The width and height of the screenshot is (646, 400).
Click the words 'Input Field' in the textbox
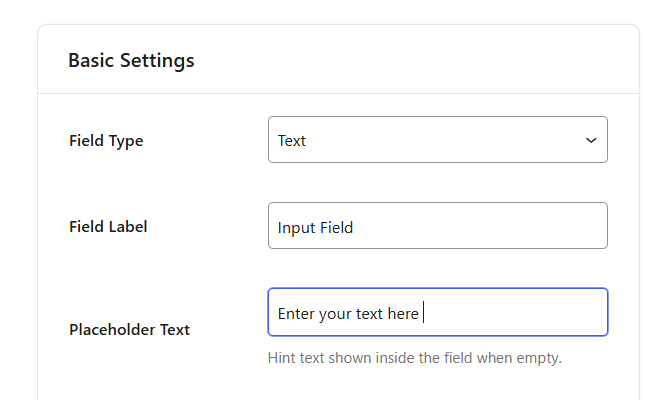coord(315,228)
